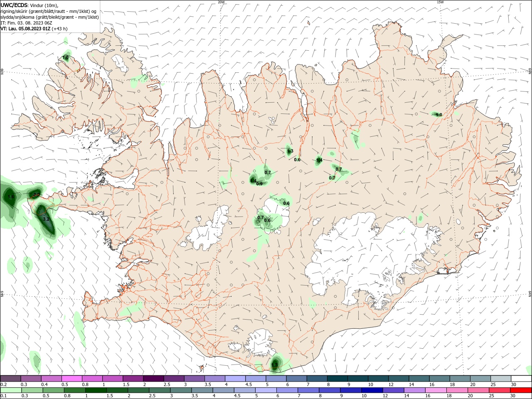The width and height of the screenshot is (532, 399).
Task: Select darkest green lower swatch between 1 and 1.5
Action: (96, 390)
